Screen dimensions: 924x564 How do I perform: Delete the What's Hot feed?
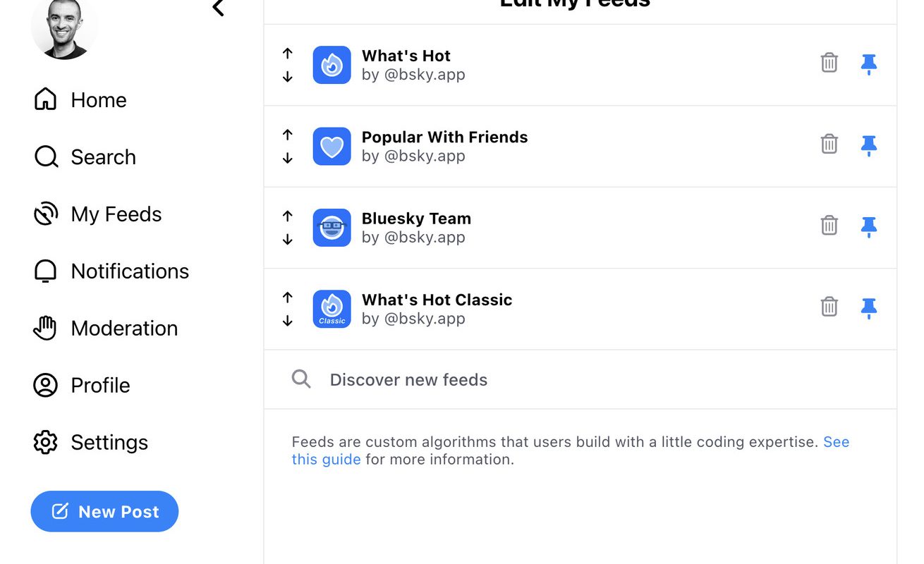(829, 63)
